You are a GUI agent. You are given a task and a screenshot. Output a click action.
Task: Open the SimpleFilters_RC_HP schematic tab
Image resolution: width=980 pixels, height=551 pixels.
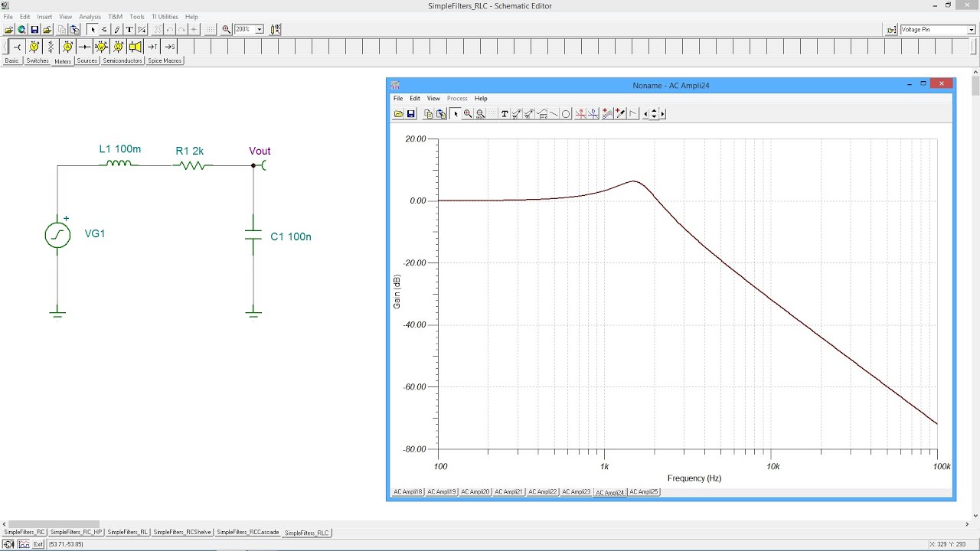click(76, 532)
